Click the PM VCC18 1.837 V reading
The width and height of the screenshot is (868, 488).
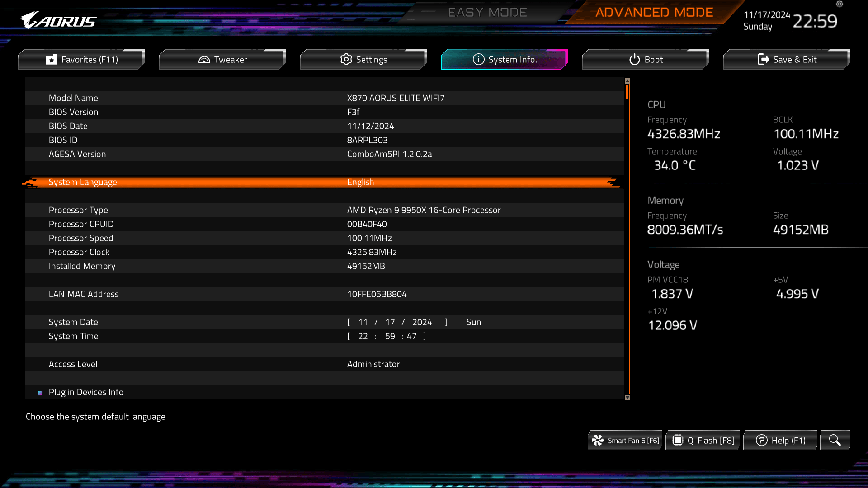(672, 294)
